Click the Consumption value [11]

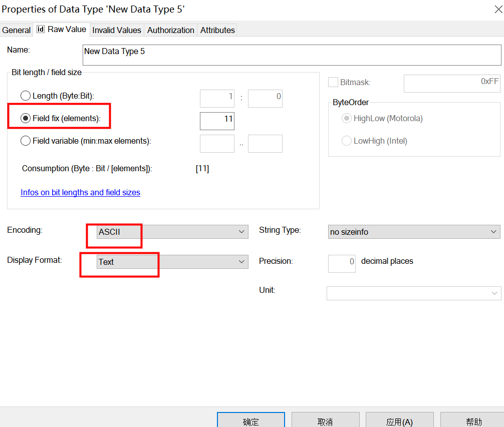click(x=202, y=168)
